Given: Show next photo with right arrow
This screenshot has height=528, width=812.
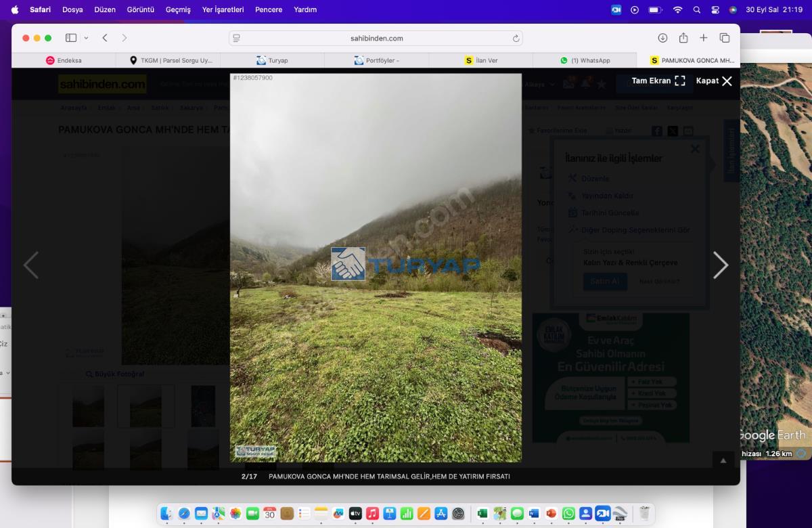Looking at the screenshot, I should pyautogui.click(x=721, y=265).
